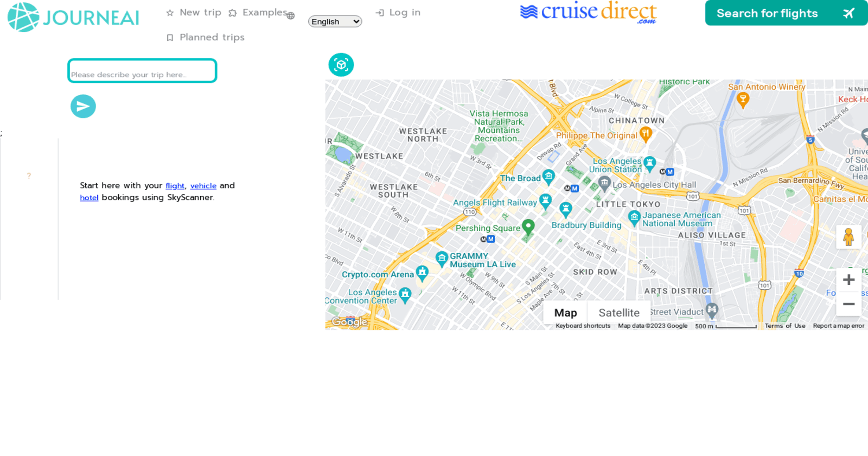The width and height of the screenshot is (868, 456).
Task: Select Crypto.com Arena marker
Action: 422,273
